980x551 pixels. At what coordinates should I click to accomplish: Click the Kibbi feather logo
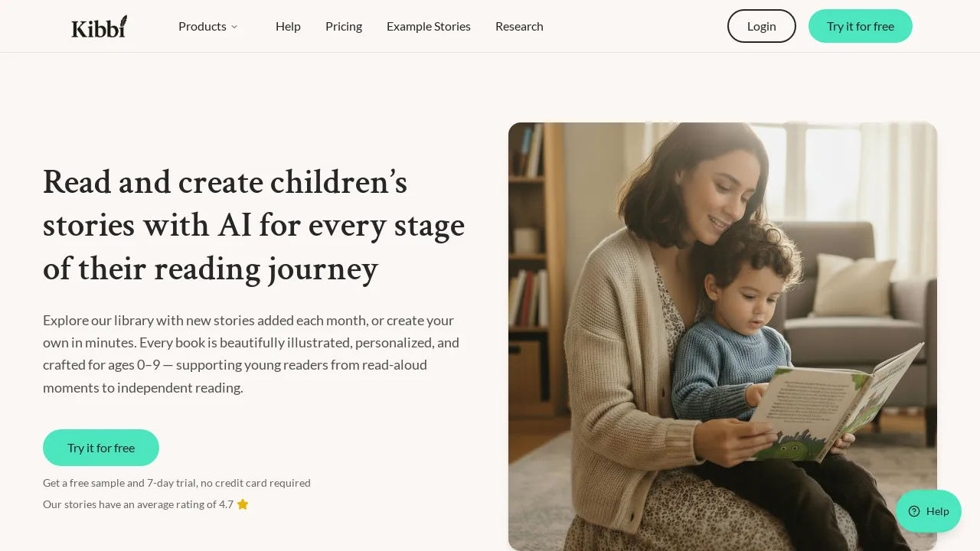tap(100, 26)
